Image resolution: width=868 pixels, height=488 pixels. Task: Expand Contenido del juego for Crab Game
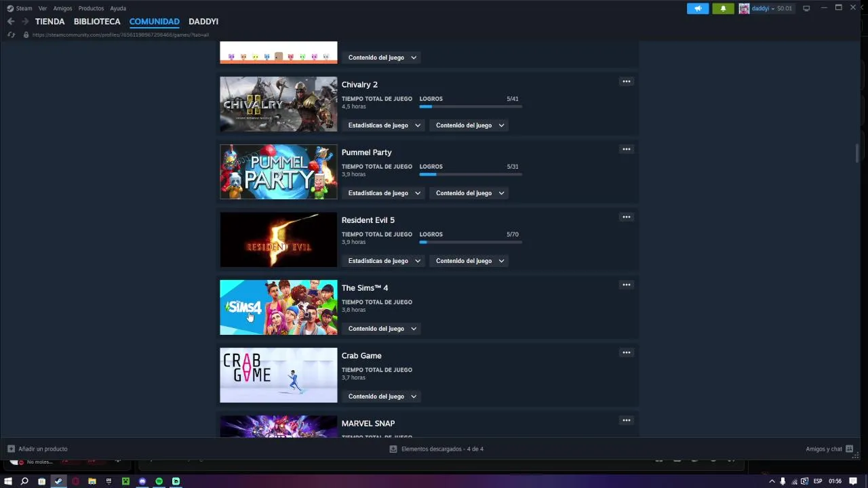[382, 396]
